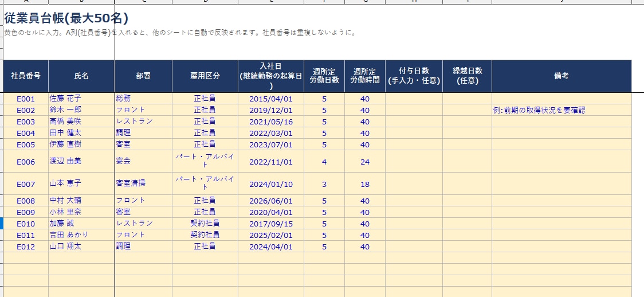
Task: Click the 社員番号 column header
Action: (x=26, y=76)
